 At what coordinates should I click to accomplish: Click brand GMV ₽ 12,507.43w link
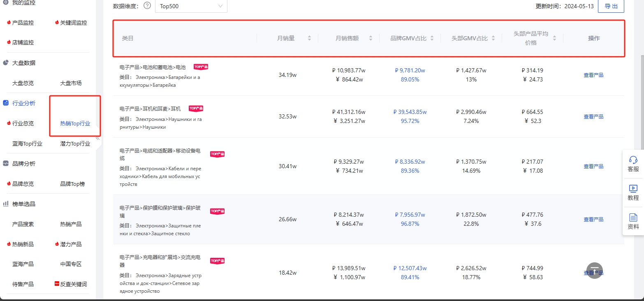click(x=410, y=268)
